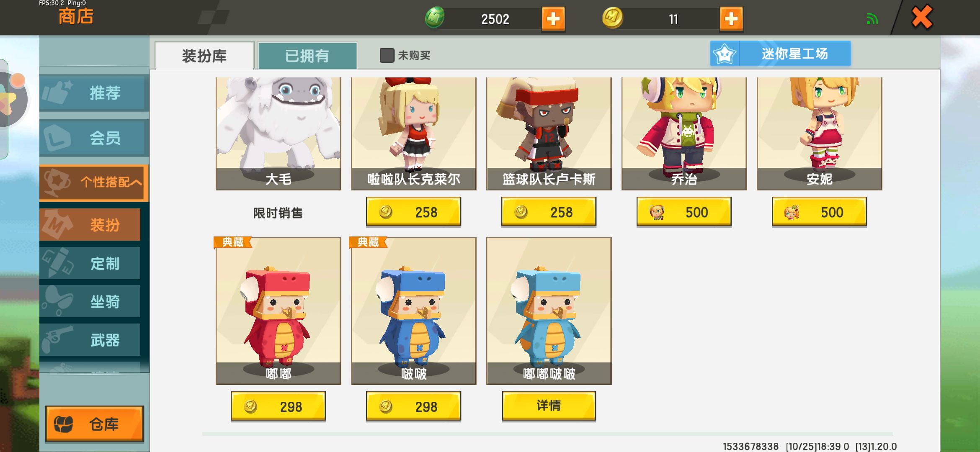Image resolution: width=980 pixels, height=452 pixels.
Task: Buy 啦啦队长克莱尔 for 258 coins
Action: 413,212
